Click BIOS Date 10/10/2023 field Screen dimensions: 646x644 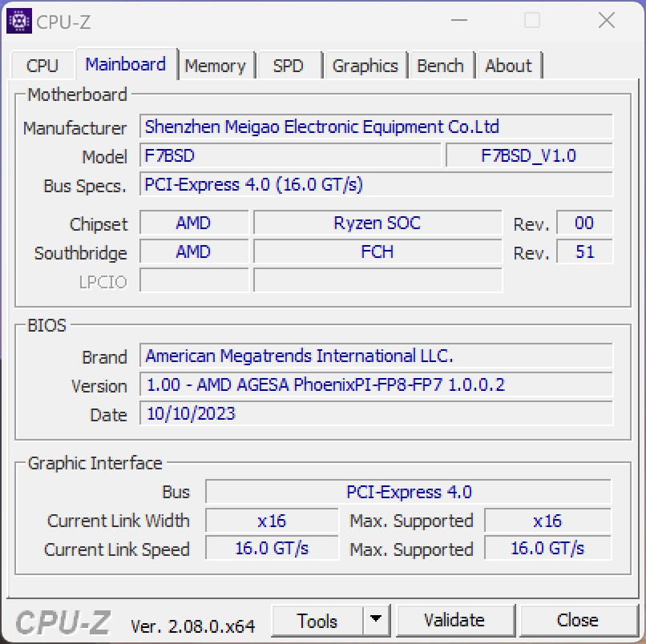(x=376, y=413)
